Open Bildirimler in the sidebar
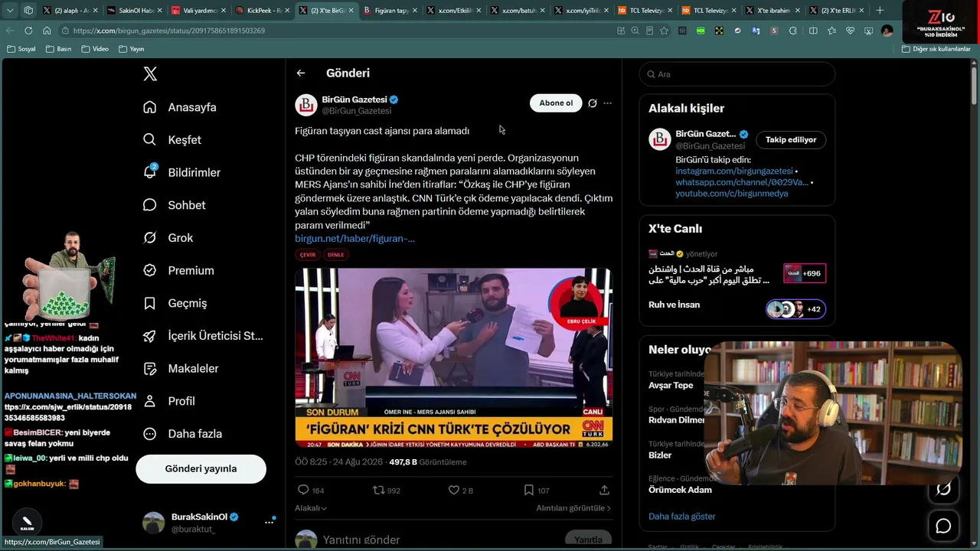The height and width of the screenshot is (551, 980). click(182, 173)
